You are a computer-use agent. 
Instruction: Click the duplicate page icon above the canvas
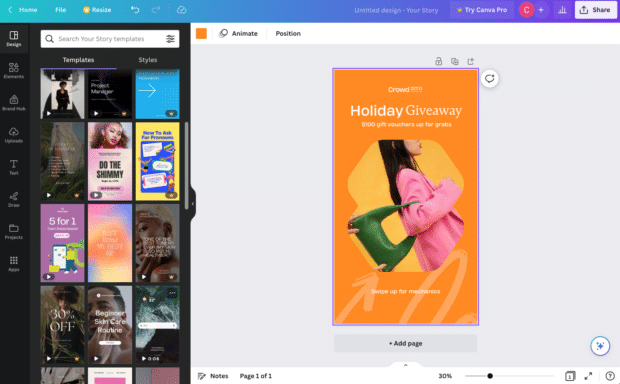(455, 61)
